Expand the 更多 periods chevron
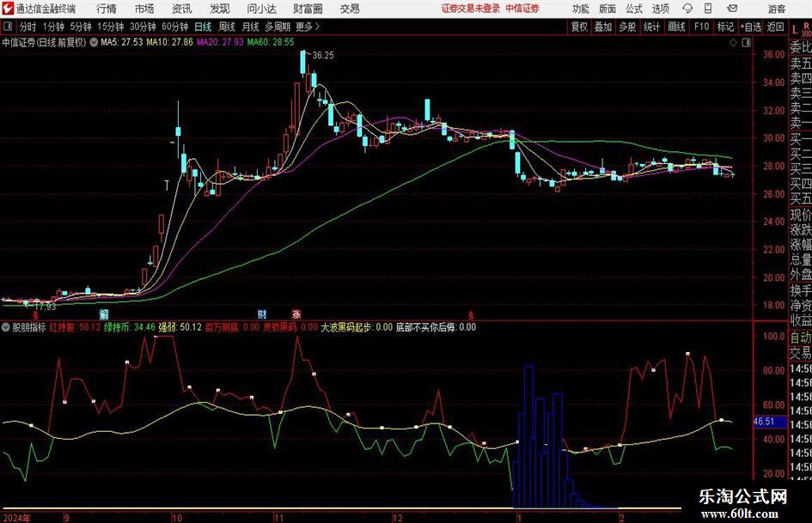This screenshot has width=812, height=523. 317,27
